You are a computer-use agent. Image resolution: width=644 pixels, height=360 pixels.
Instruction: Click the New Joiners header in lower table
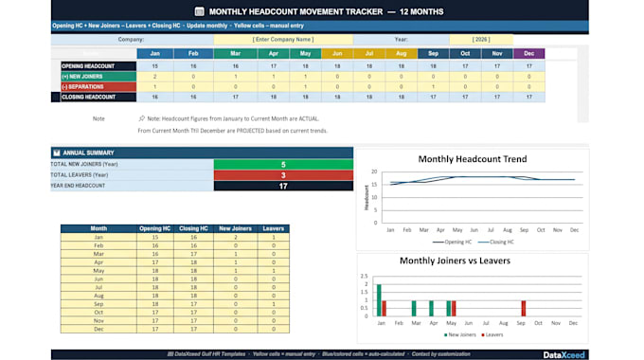pyautogui.click(x=235, y=228)
